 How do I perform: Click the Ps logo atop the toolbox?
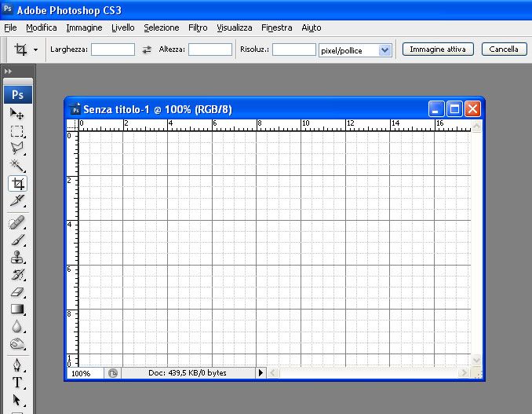click(18, 94)
